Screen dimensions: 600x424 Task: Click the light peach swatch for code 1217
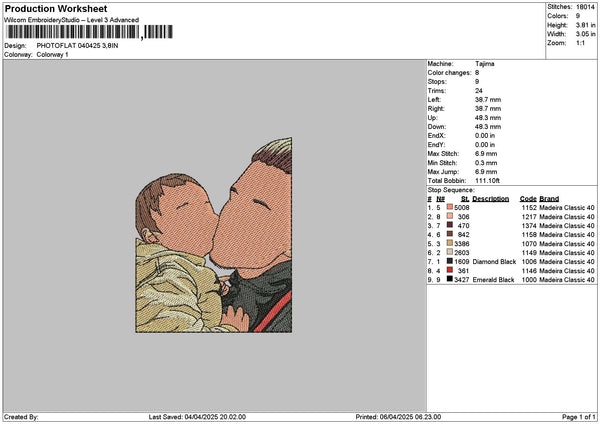(x=450, y=216)
